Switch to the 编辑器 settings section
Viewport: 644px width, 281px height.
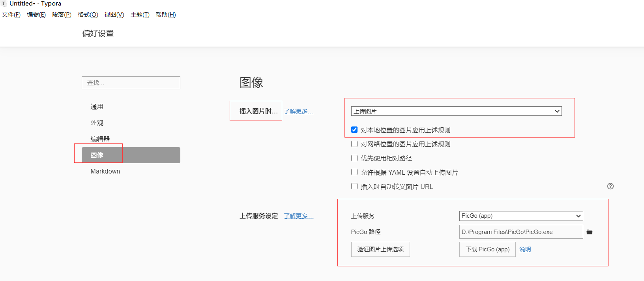(x=100, y=139)
